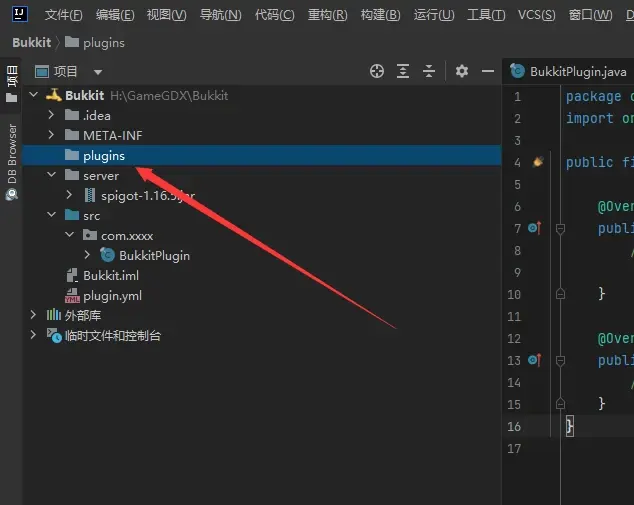Expand the 外部库 node
Viewport: 634px width, 505px height.
[x=34, y=315]
